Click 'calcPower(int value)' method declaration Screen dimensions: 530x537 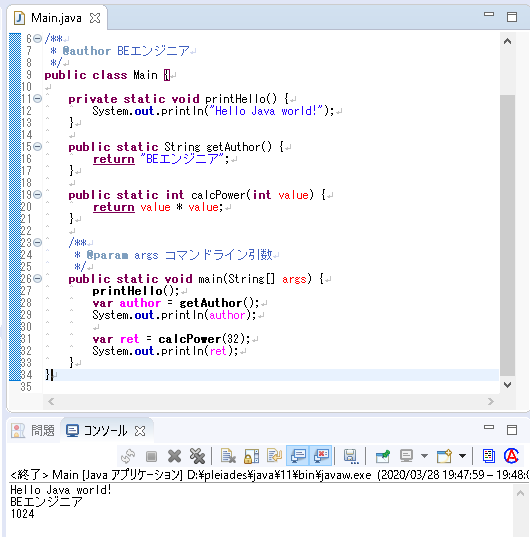[x=252, y=195]
